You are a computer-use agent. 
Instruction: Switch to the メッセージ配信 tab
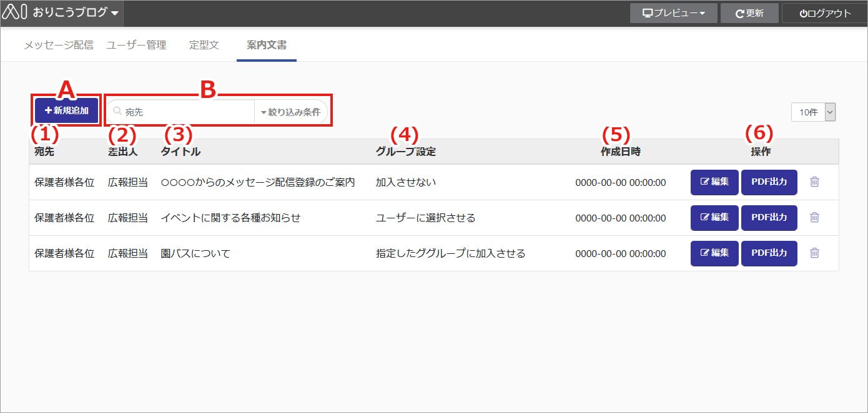(x=59, y=45)
